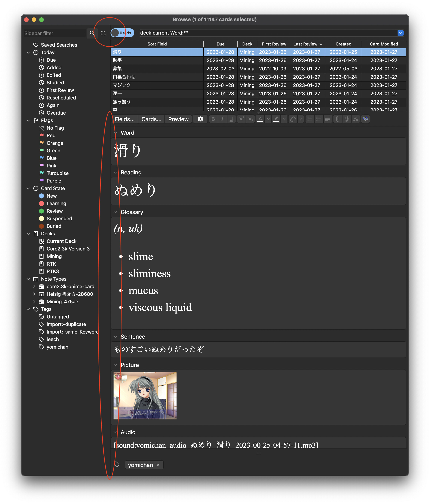Click the Preview button
This screenshot has width=430, height=504.
coord(178,119)
